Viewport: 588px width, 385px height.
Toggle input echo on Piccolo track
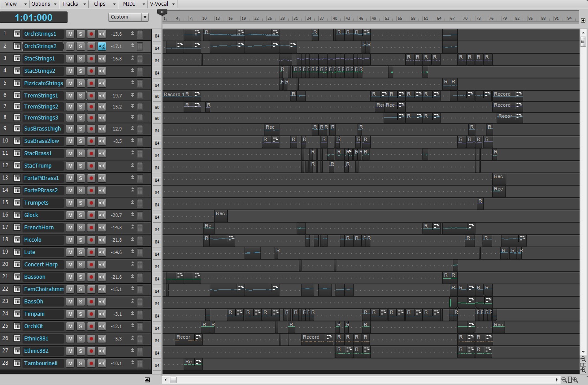(x=102, y=240)
